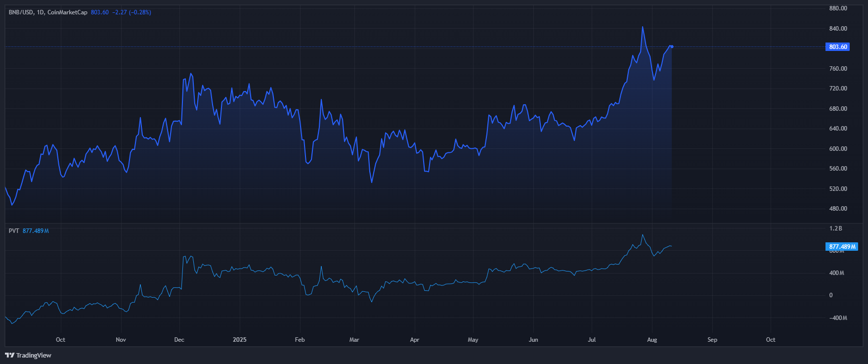Viewport: 868px width, 364px height.
Task: Click the 480.00 price scale label
Action: pos(838,209)
